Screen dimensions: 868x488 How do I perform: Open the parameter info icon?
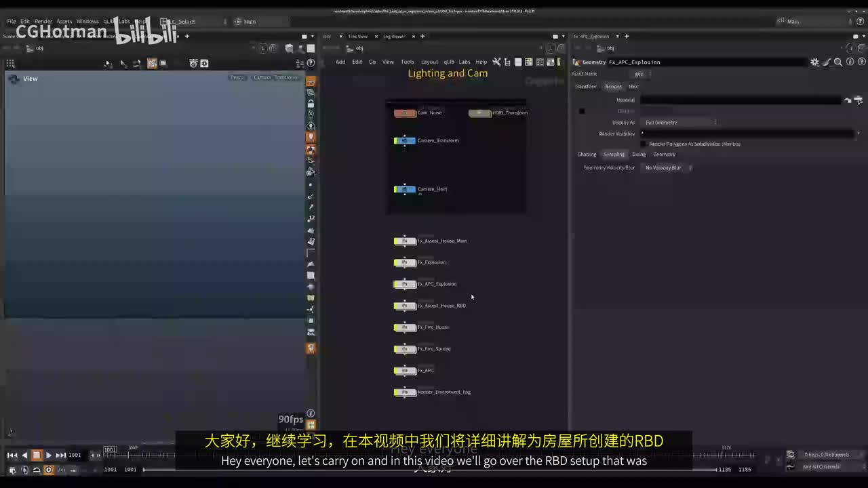(x=850, y=62)
